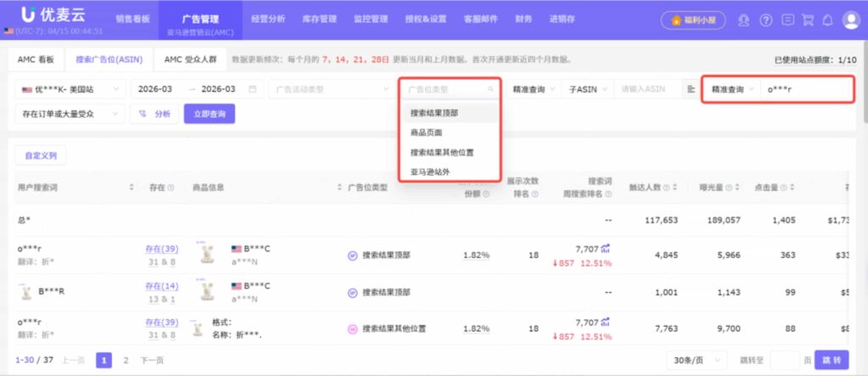
Task: Choose 商品页面 from the dropdown list
Action: tap(449, 132)
